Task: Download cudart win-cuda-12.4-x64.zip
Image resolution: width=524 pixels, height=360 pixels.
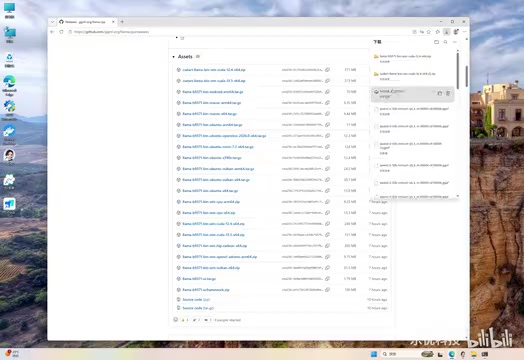Action: [x=214, y=70]
